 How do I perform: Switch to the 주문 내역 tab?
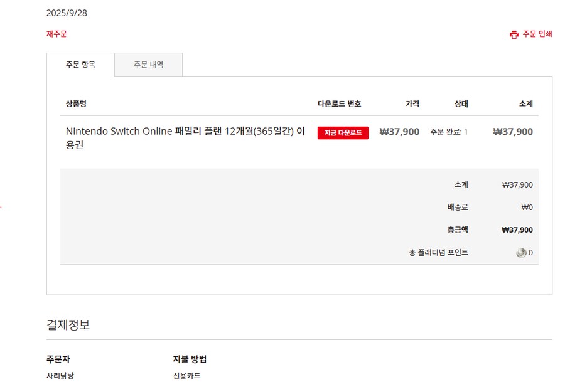coord(148,64)
